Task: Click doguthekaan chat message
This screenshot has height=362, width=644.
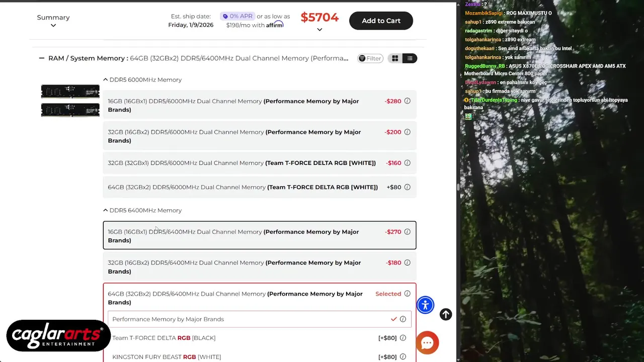Action: tap(518, 48)
